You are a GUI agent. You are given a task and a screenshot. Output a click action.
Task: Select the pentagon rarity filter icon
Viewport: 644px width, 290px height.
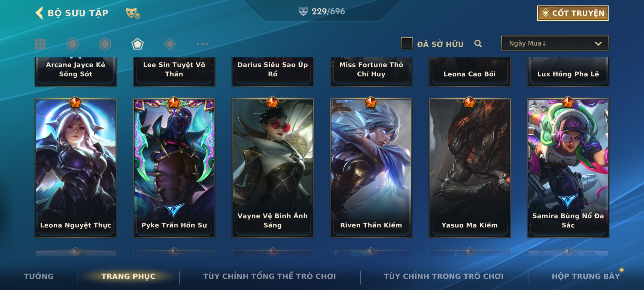tap(137, 44)
